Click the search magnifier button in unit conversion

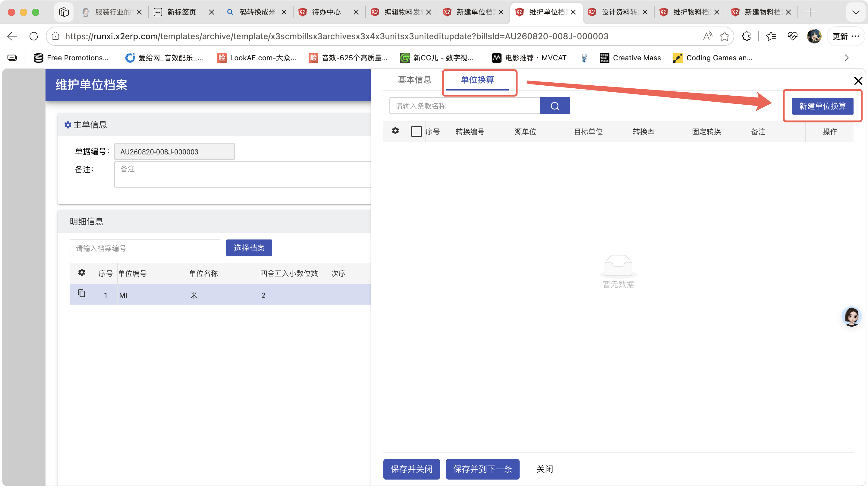555,106
